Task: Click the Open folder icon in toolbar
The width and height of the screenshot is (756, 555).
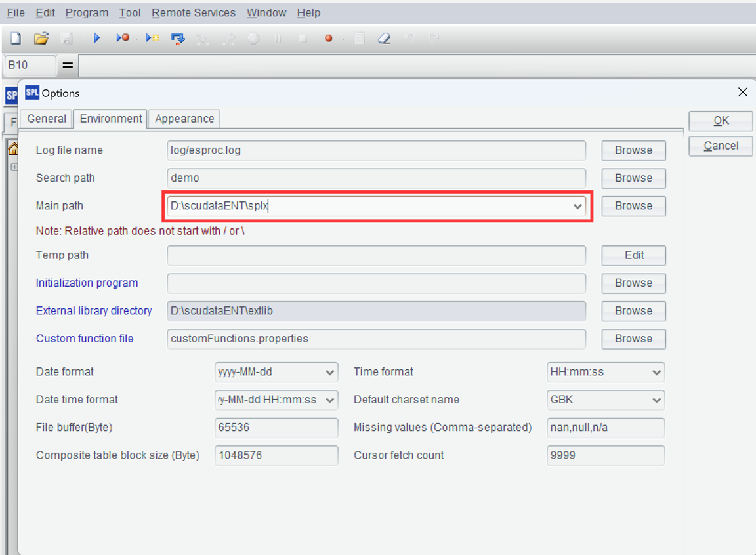Action: point(41,39)
